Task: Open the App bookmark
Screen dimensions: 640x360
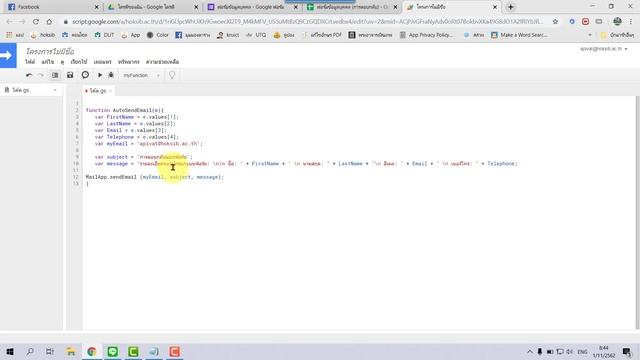Action: pos(131,36)
